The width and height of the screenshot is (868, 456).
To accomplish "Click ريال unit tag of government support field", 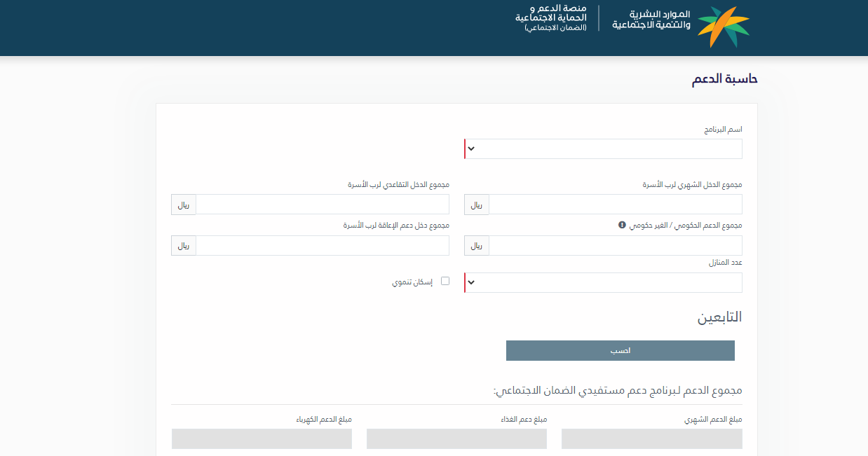I will click(477, 246).
